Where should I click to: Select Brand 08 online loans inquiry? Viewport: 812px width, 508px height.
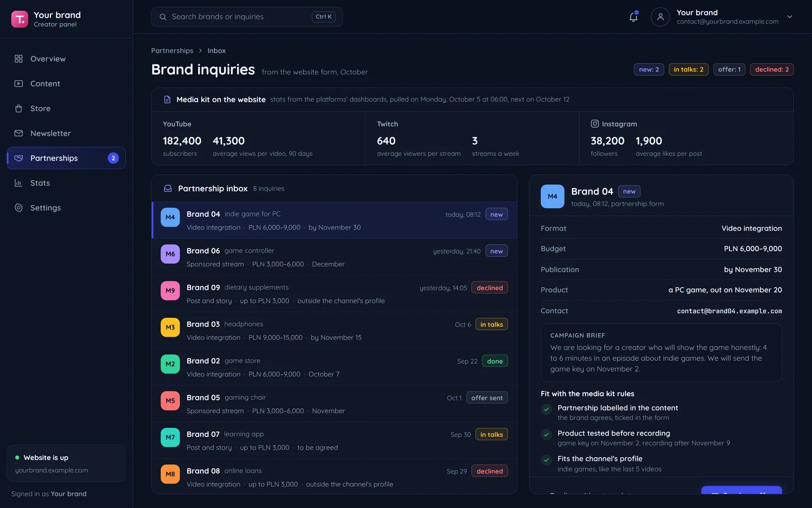tap(334, 477)
